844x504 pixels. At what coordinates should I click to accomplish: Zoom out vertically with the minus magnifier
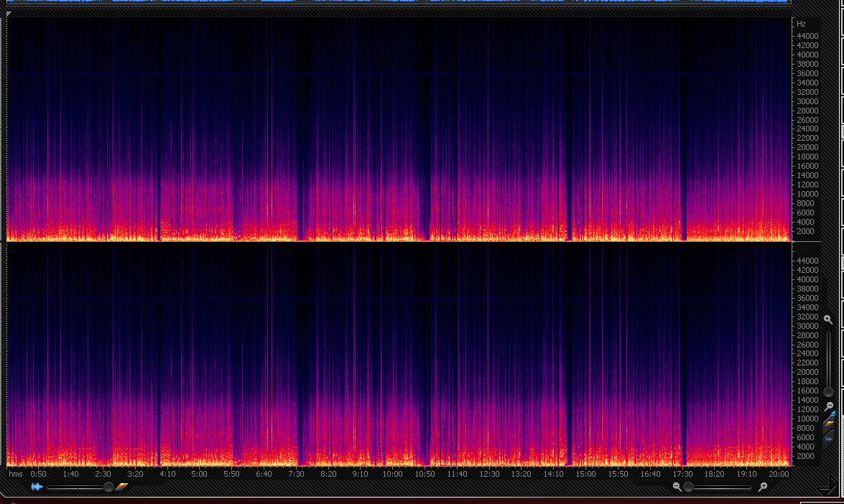click(x=829, y=406)
